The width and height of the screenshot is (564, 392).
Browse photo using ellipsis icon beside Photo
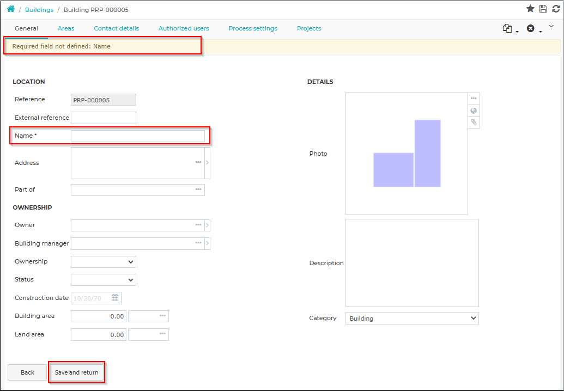(x=474, y=99)
